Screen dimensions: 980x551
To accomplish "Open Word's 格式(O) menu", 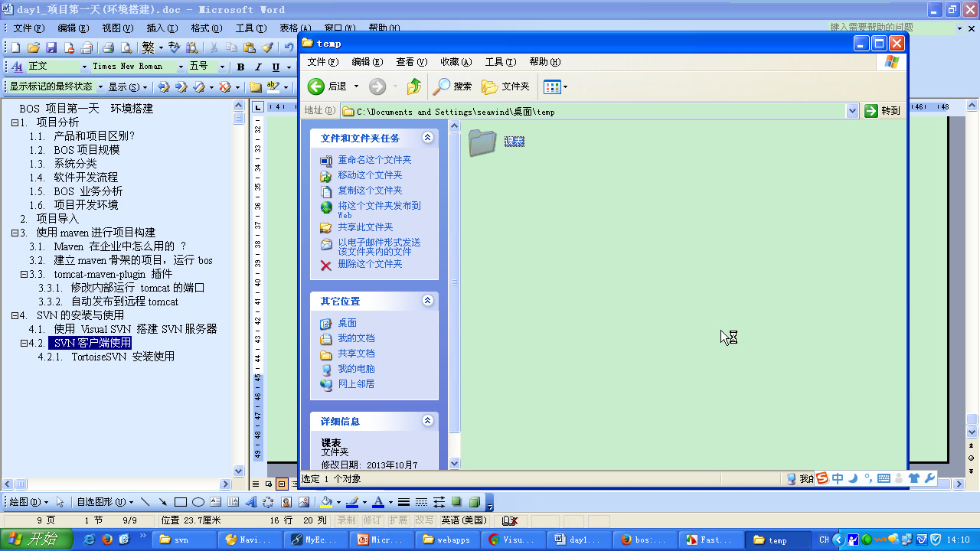I will 206,28.
